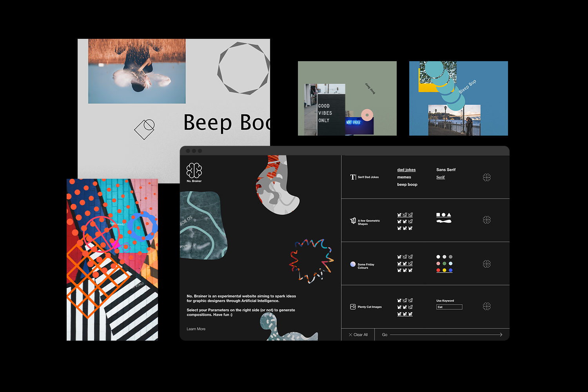This screenshot has width=588, height=392.
Task: Click the brain icon in the images row
Action: click(486, 306)
